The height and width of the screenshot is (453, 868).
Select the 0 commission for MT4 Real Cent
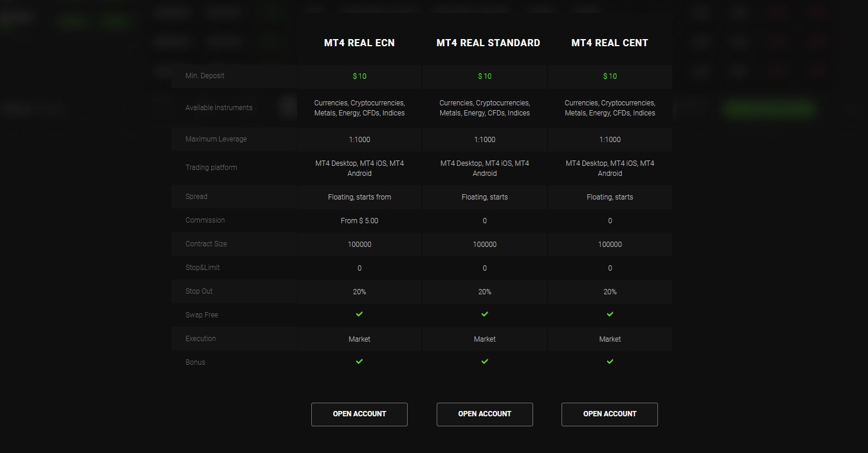tap(610, 221)
